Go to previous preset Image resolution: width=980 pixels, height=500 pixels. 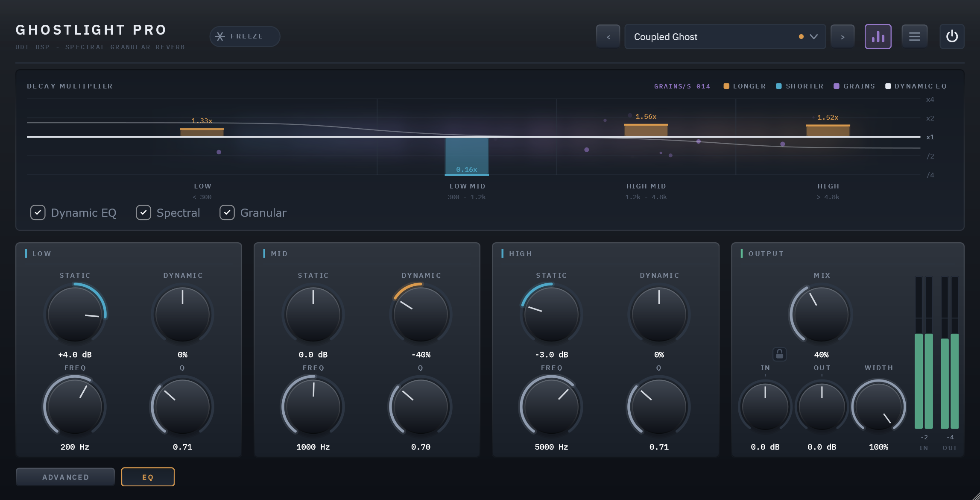tap(608, 37)
